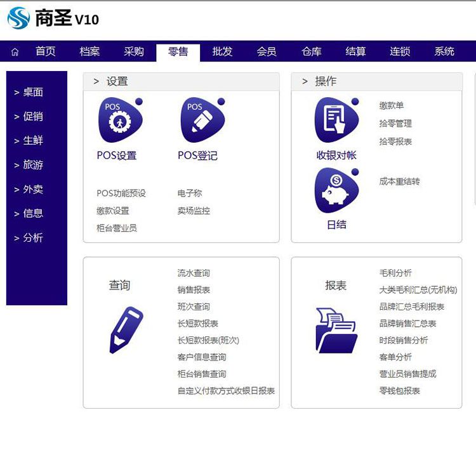Open 品牌汇总毛利报表 link
Image resolution: width=476 pixels, height=476 pixels.
(x=412, y=307)
